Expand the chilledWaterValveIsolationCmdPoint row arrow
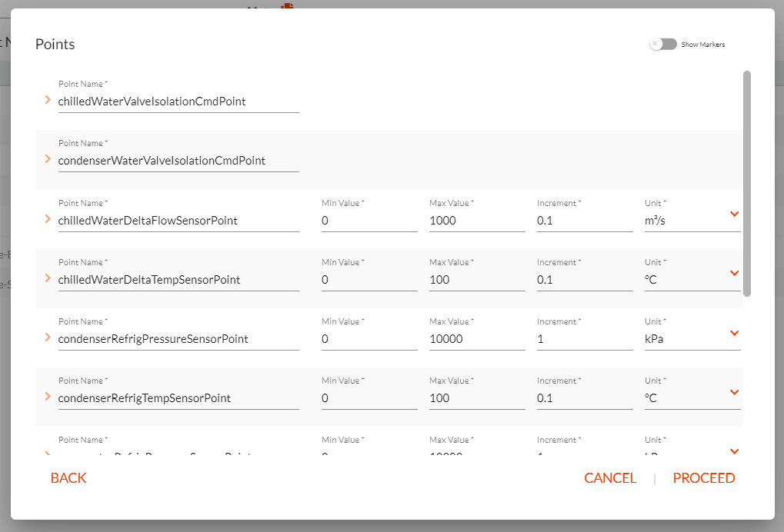Image resolution: width=784 pixels, height=532 pixels. click(48, 100)
